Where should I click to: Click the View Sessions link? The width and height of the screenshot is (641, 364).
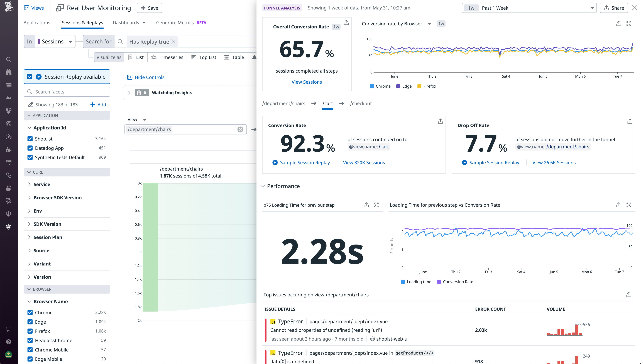tap(307, 82)
